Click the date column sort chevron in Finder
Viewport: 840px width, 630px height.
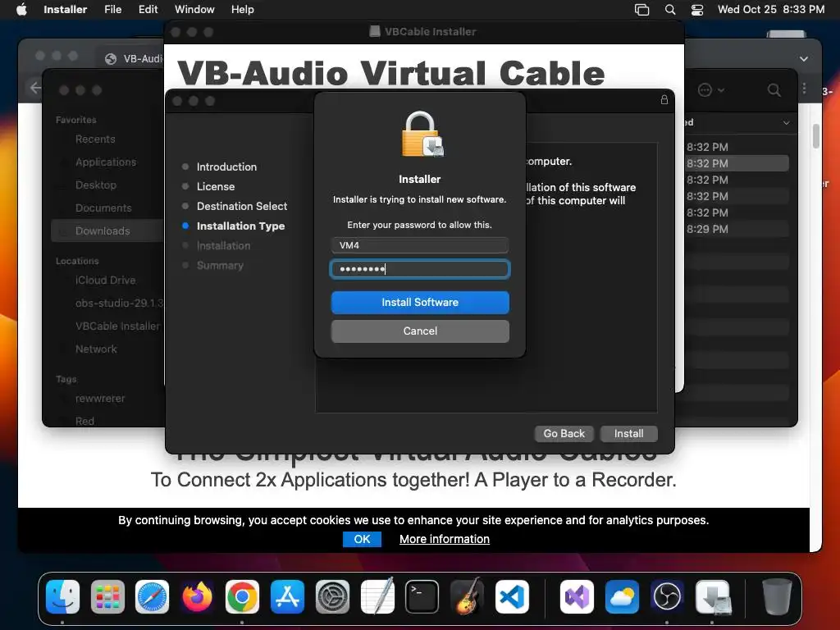(x=786, y=123)
